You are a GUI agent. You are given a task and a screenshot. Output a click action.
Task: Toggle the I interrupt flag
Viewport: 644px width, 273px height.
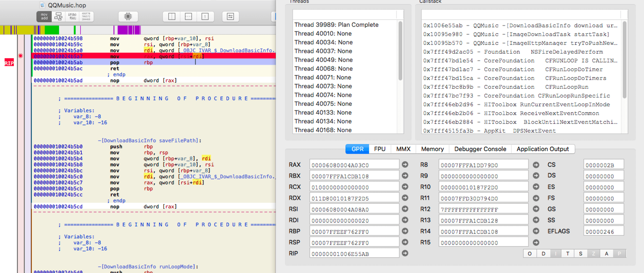555,253
